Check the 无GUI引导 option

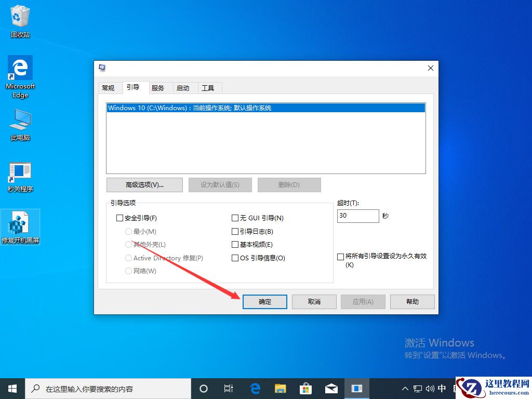(235, 218)
